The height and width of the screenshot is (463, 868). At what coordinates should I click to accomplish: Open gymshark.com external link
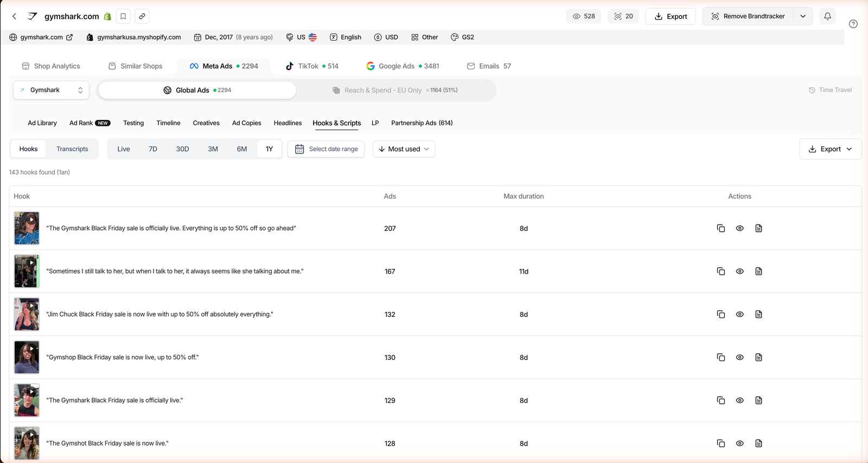[x=69, y=37]
